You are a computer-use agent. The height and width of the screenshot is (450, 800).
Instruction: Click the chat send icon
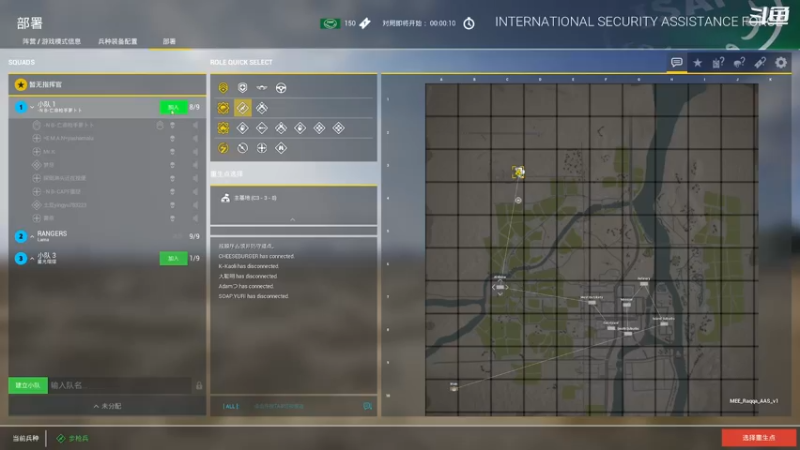[x=367, y=406]
